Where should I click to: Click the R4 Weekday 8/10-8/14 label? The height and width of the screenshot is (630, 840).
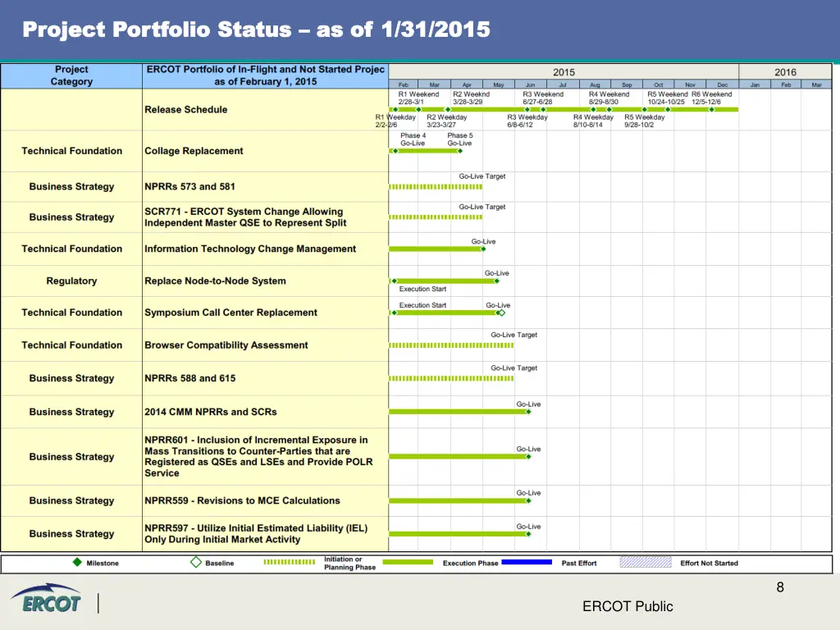(593, 121)
